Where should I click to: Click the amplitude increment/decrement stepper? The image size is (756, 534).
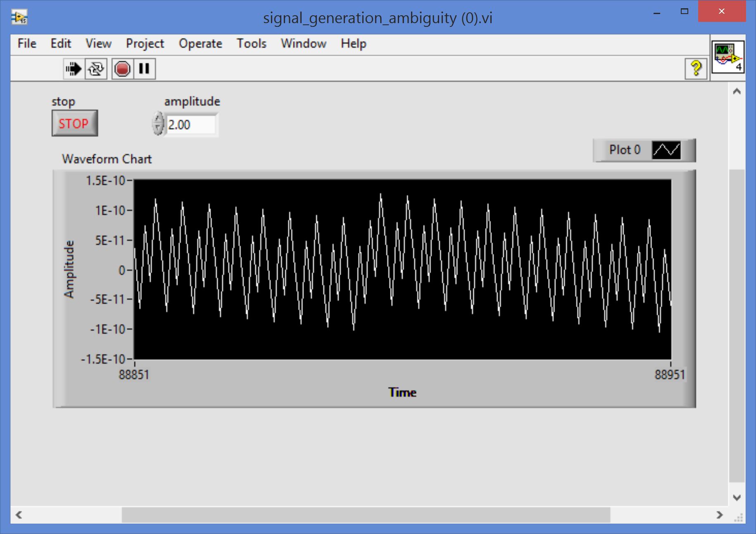tap(158, 123)
